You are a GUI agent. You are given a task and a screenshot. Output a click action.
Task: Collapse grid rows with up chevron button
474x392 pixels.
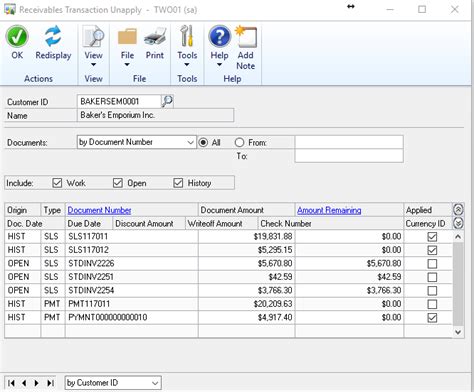[x=458, y=210]
